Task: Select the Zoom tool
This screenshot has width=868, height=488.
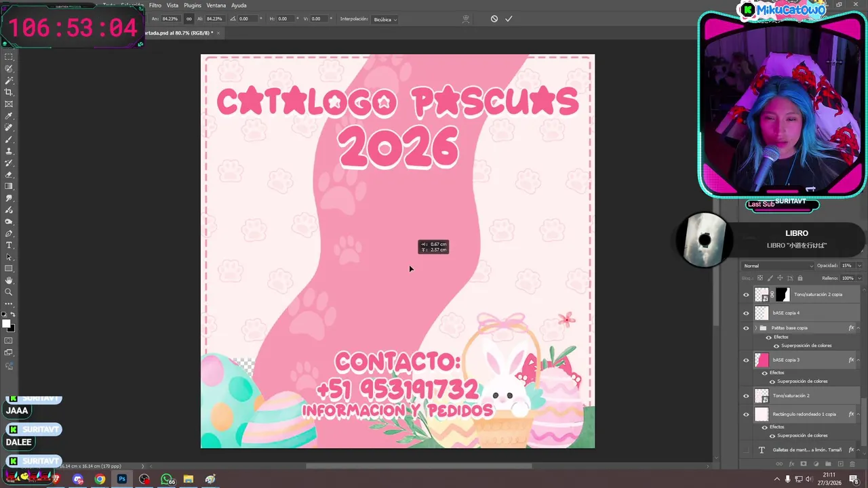Action: 9,292
